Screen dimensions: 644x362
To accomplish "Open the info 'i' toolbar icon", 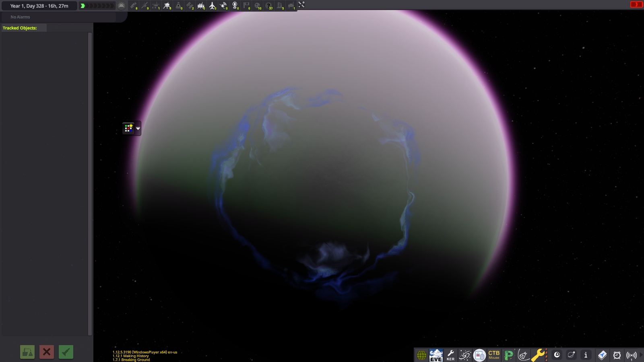I will click(586, 355).
